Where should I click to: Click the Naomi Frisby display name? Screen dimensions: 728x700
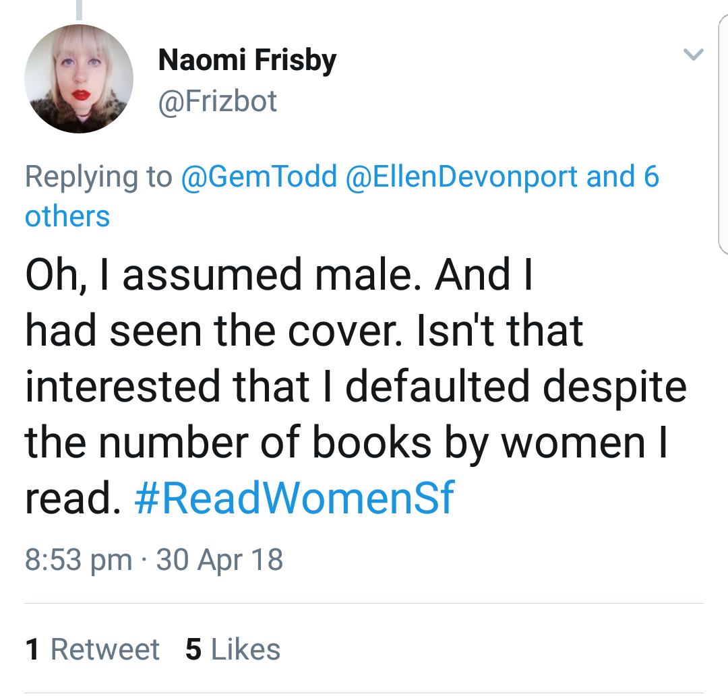click(247, 61)
